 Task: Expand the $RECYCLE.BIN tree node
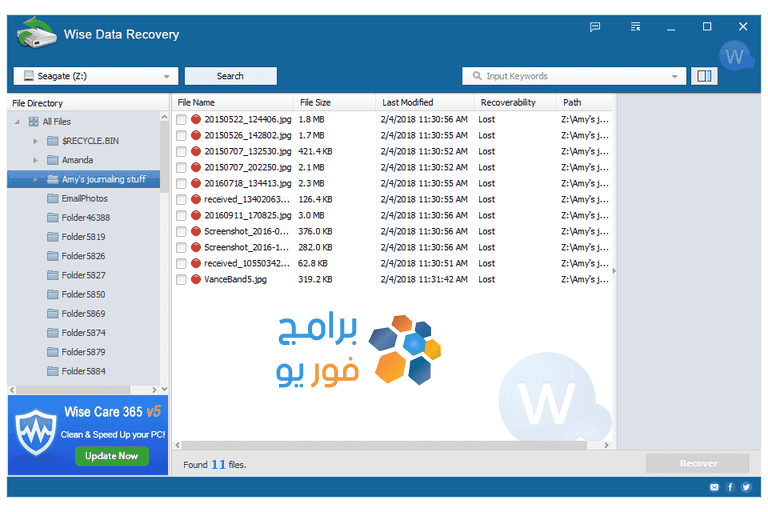(35, 141)
